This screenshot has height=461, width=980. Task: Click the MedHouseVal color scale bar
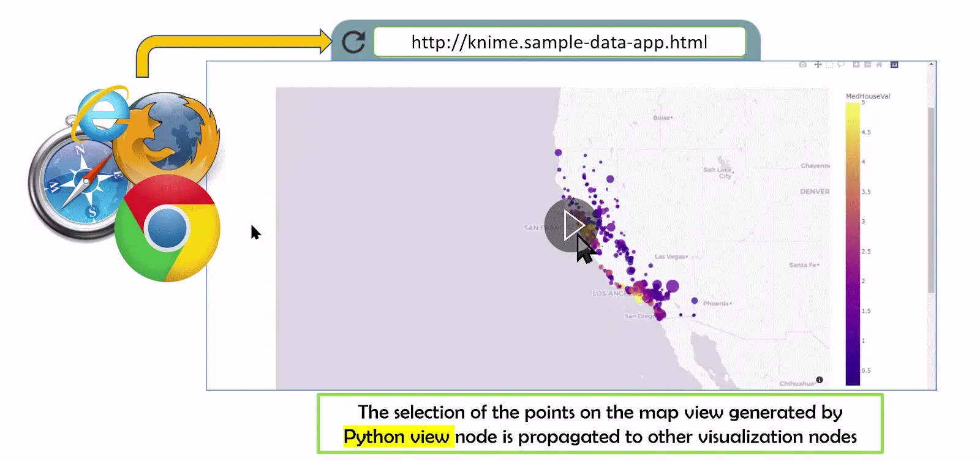[853, 244]
